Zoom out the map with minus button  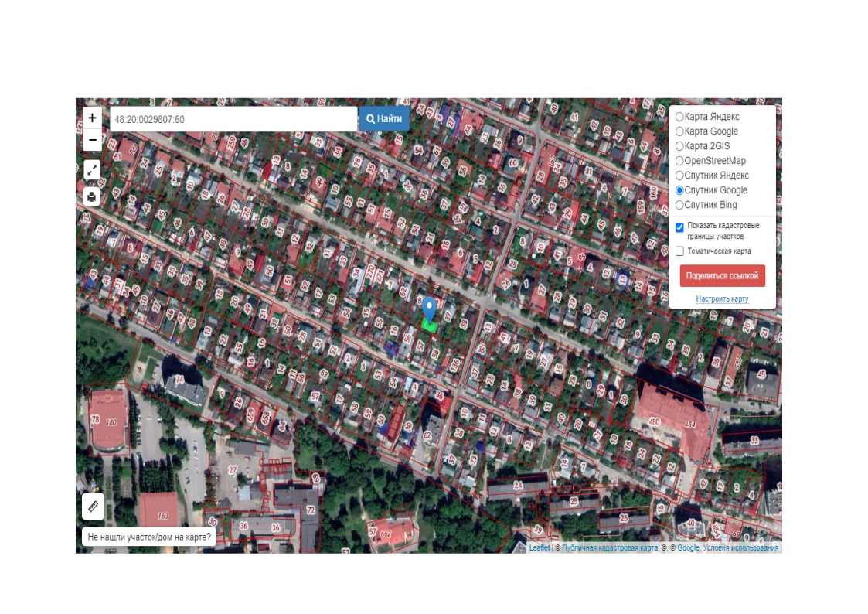(x=93, y=139)
